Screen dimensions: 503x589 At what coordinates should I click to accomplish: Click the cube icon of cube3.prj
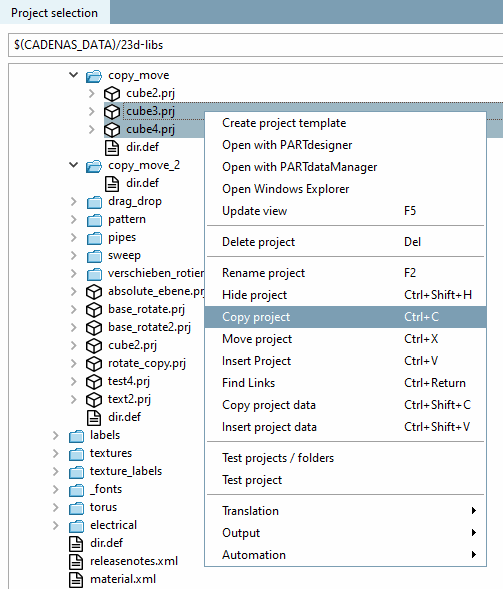click(112, 112)
